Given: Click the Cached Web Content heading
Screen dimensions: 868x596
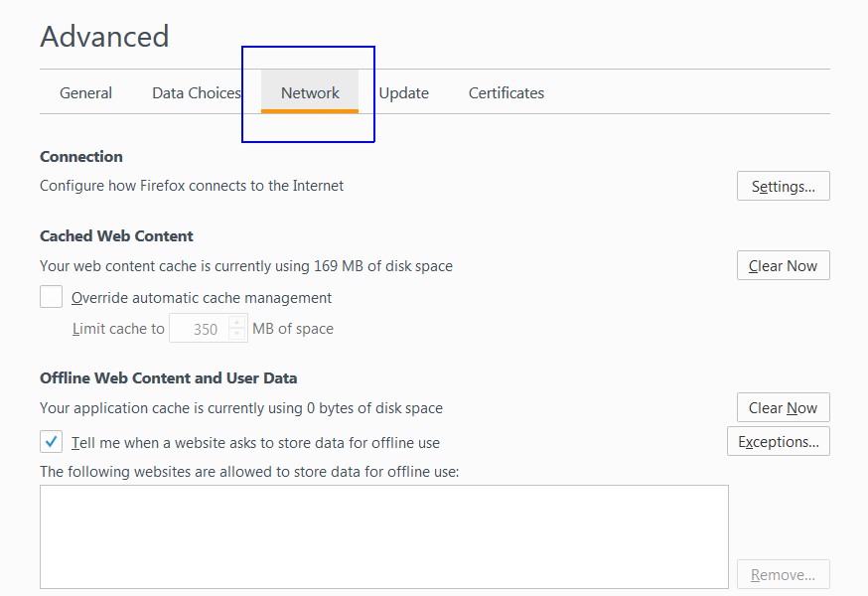Looking at the screenshot, I should [x=116, y=236].
